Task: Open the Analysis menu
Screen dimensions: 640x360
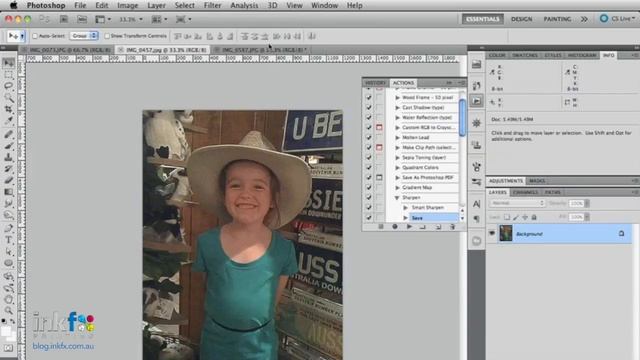Action: [244, 5]
